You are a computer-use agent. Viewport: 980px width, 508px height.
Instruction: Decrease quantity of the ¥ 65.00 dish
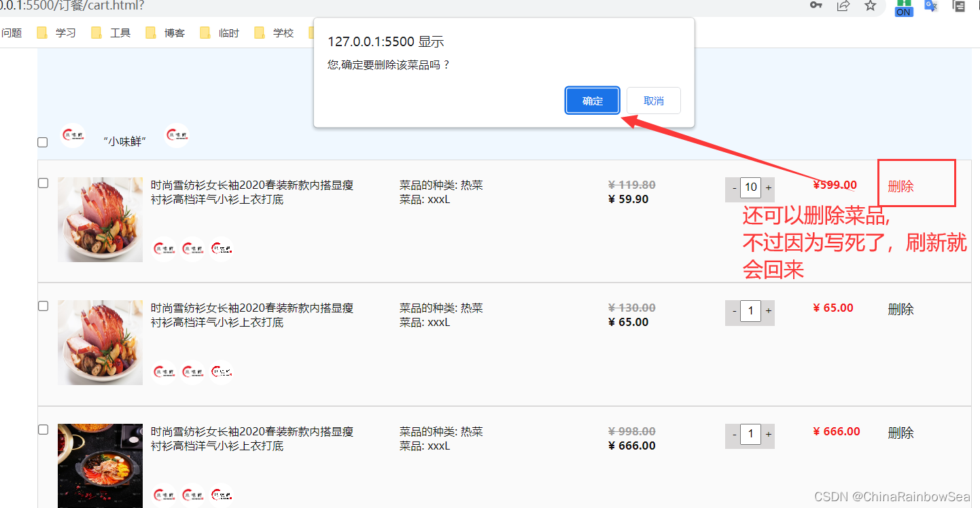pyautogui.click(x=734, y=310)
